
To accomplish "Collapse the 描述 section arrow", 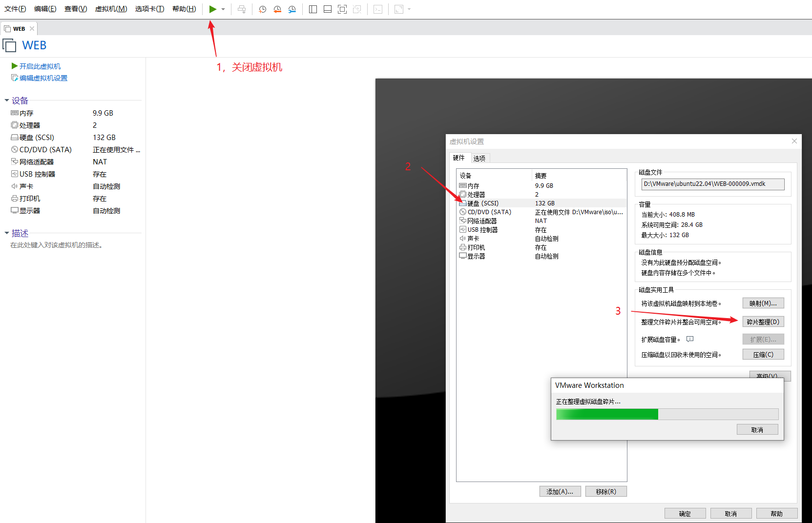I will click(7, 233).
